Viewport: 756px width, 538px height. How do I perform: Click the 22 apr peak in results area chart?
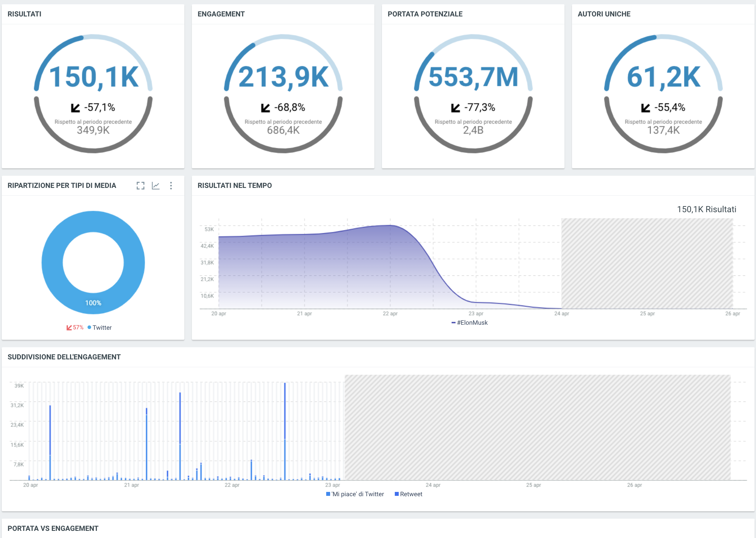(x=390, y=225)
